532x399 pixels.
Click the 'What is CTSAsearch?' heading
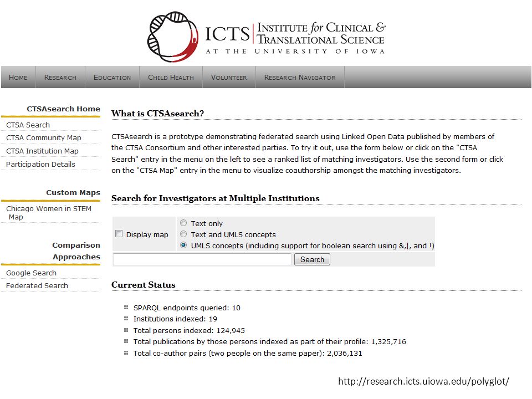click(x=158, y=113)
